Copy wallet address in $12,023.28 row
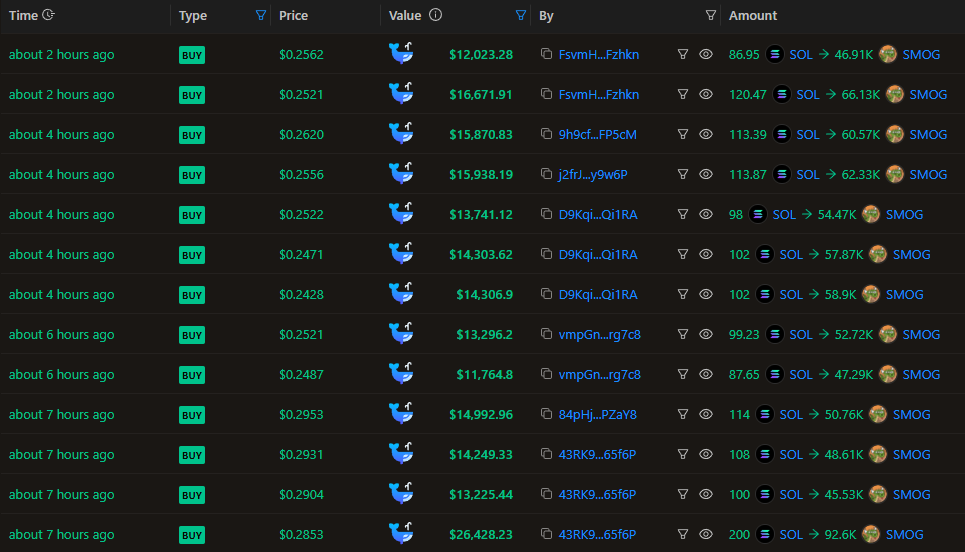The image size is (965, 552). point(546,54)
